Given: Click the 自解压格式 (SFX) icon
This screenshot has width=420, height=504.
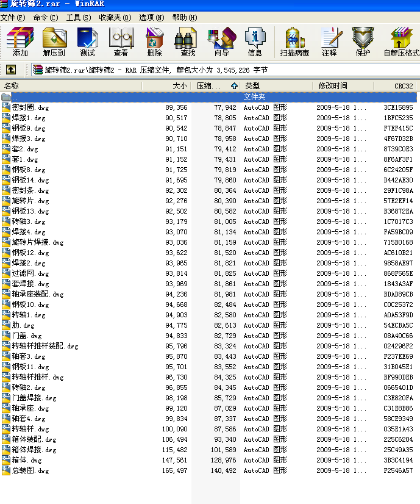Looking at the screenshot, I should [401, 41].
